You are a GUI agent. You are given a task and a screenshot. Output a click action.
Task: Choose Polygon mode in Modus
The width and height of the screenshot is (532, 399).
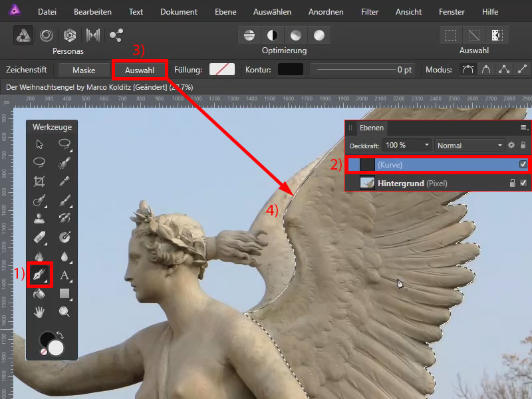click(504, 70)
